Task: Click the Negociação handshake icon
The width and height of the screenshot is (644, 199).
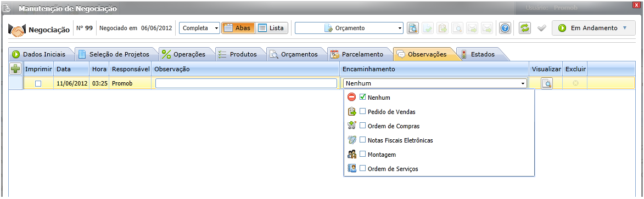Action: point(17,30)
